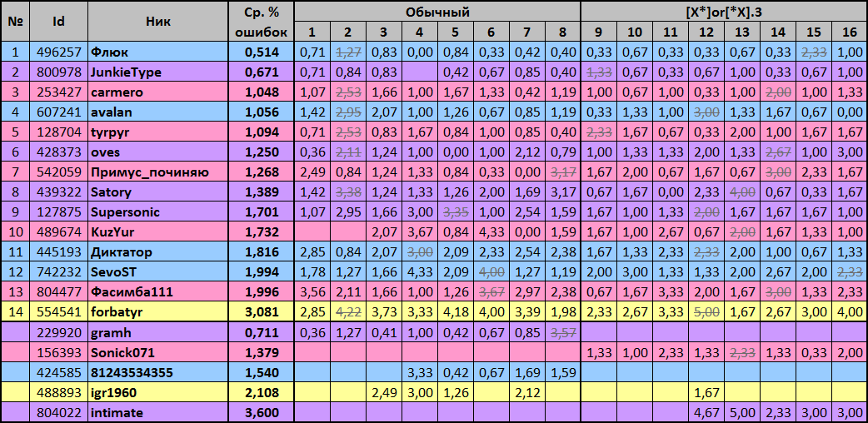Screen dimensions: 868x423
Task: Click the Диктатор nickname cell
Action: click(157, 252)
